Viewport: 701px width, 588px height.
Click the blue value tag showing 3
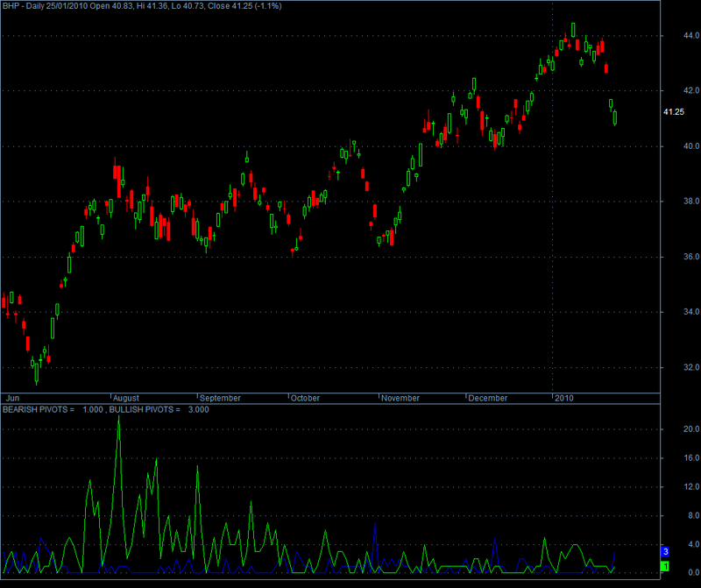coord(665,552)
